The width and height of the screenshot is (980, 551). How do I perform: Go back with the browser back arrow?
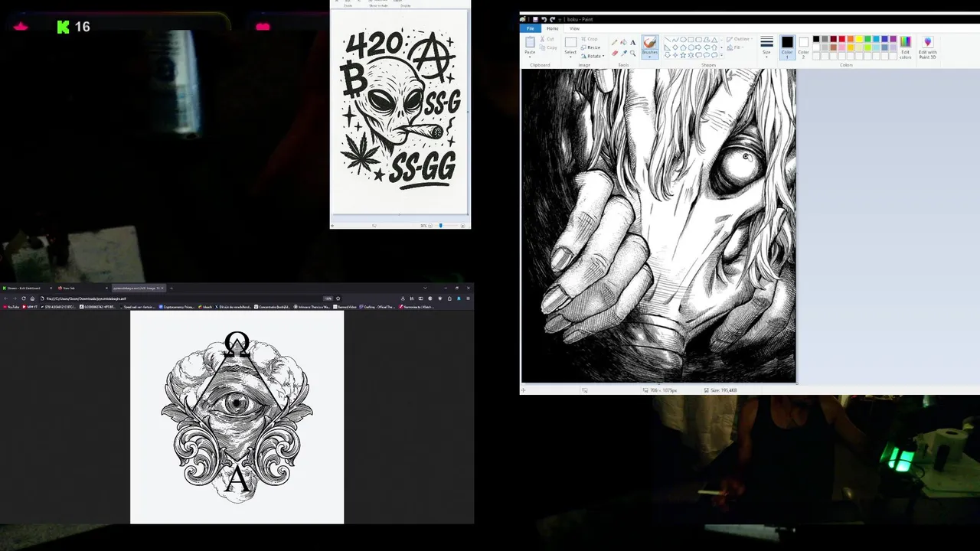(x=5, y=298)
